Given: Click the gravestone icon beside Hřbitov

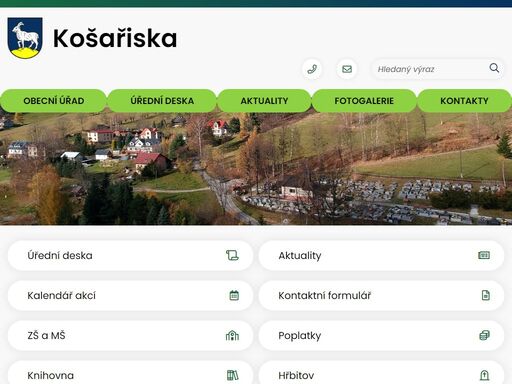Looking at the screenshot, I should (x=484, y=375).
